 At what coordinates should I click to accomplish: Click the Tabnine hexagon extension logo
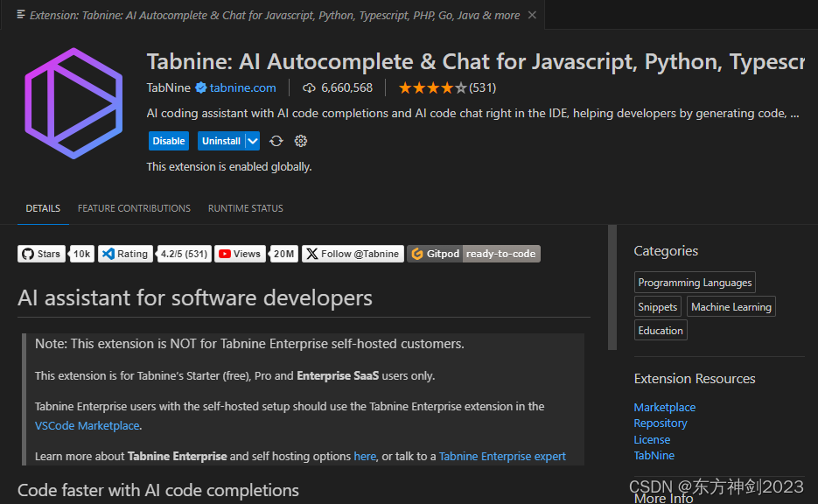click(x=73, y=102)
